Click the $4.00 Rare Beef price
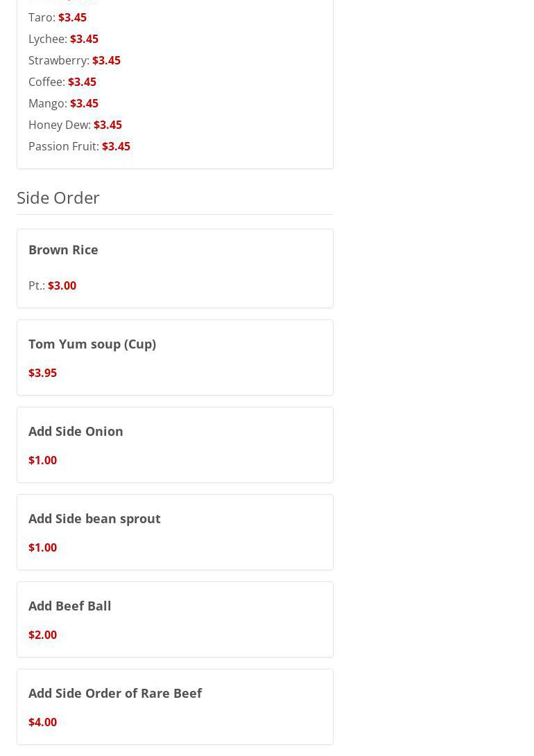The height and width of the screenshot is (756, 534). point(42,722)
